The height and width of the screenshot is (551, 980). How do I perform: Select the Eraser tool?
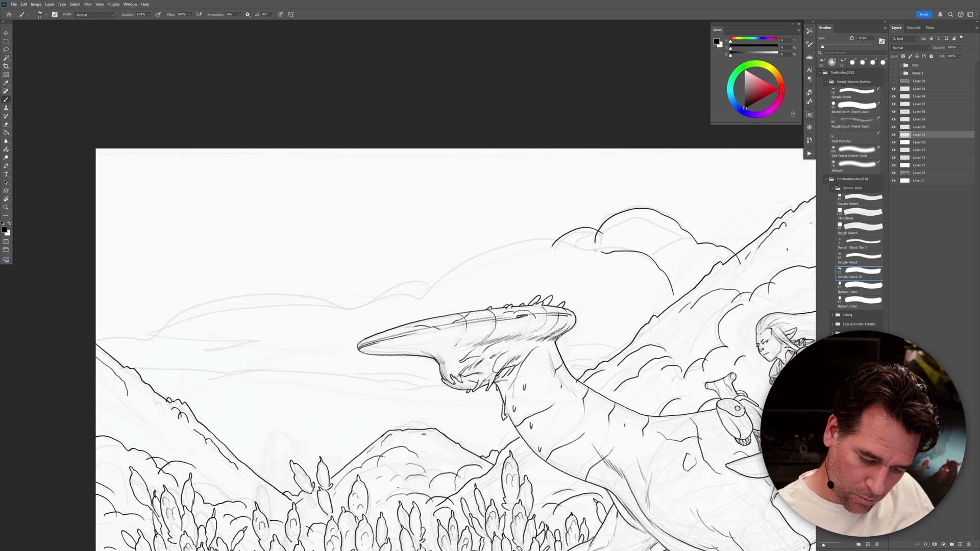click(6, 124)
